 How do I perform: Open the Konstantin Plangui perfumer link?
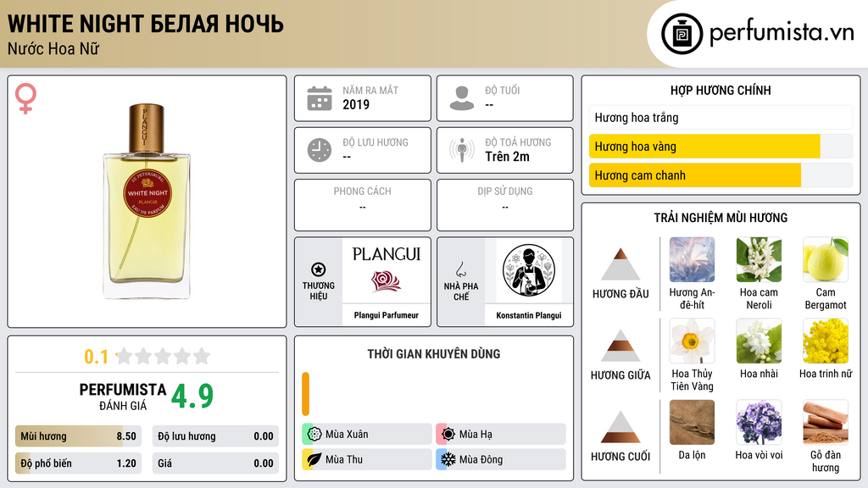529,315
